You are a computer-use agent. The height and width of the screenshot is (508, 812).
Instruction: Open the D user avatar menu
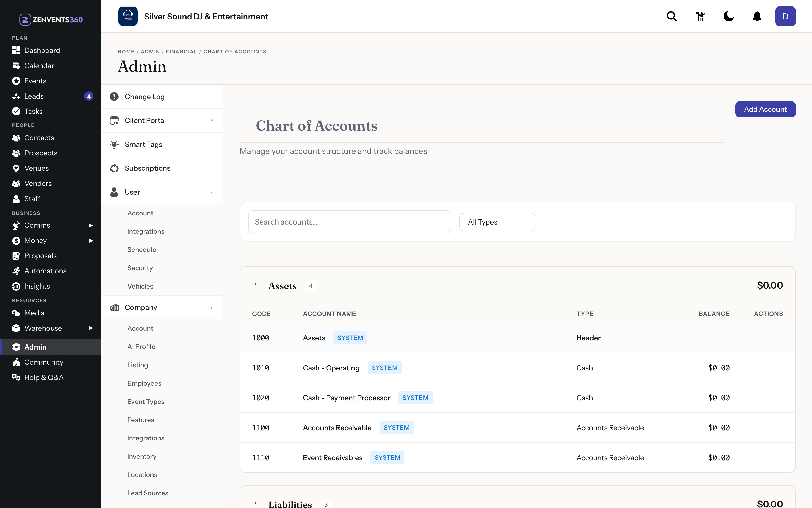coord(785,16)
